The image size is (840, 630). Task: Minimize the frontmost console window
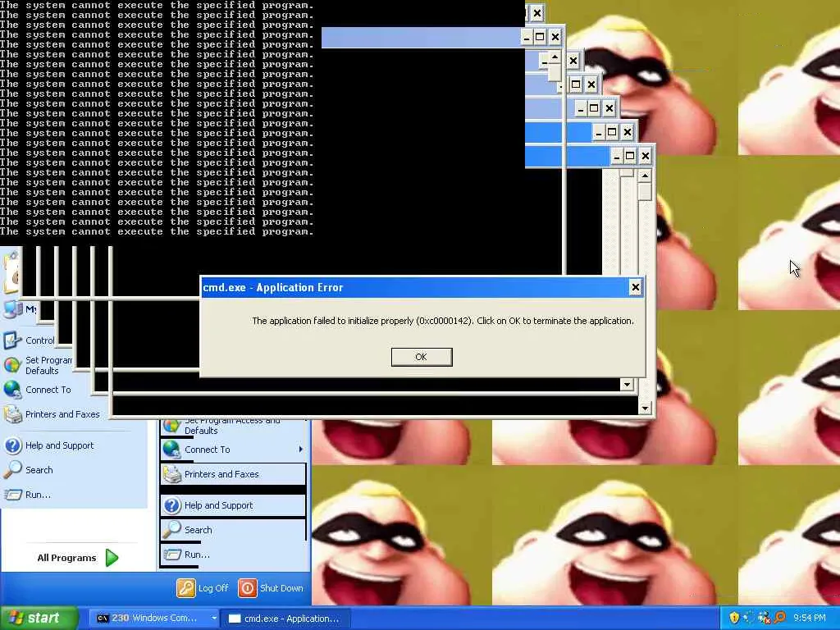(617, 156)
